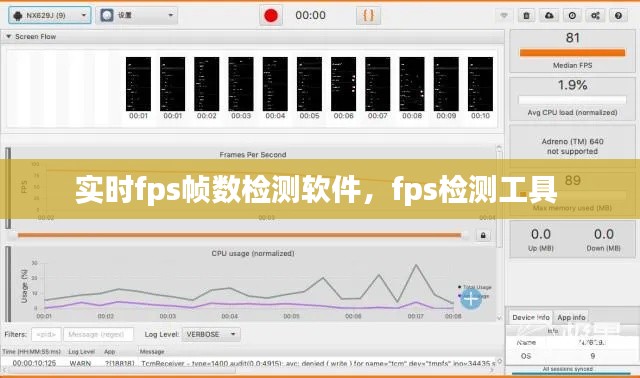Click the orange timeline range slider
The width and height of the screenshot is (640, 378).
[239, 235]
